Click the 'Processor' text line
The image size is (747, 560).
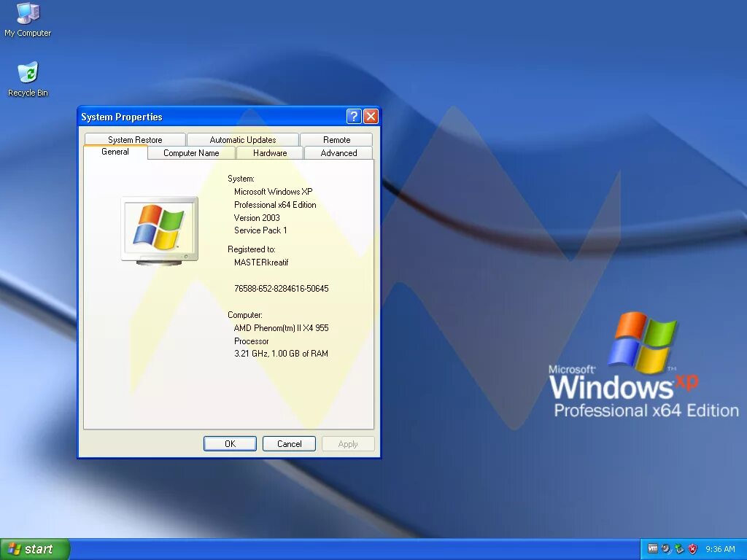pos(252,341)
